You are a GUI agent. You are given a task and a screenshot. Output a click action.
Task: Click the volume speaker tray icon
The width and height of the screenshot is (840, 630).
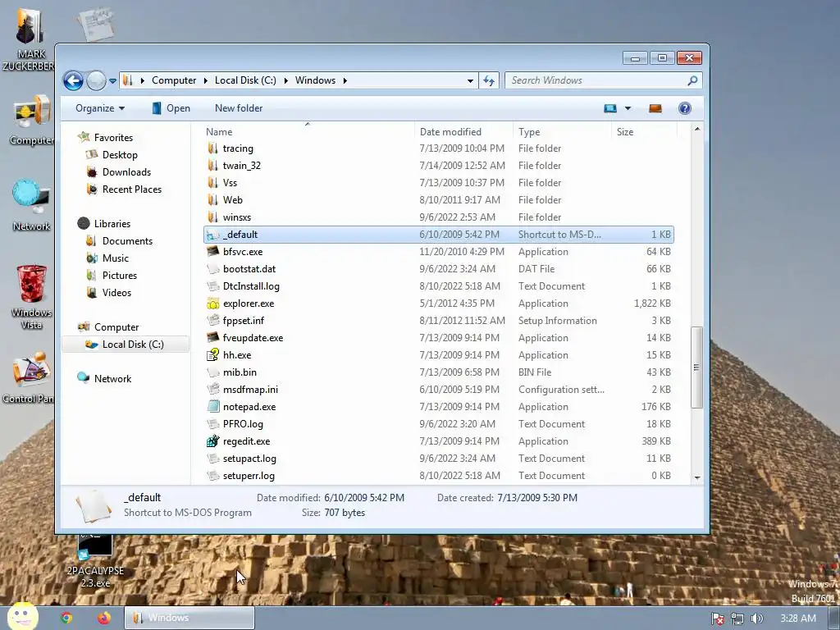[756, 619]
